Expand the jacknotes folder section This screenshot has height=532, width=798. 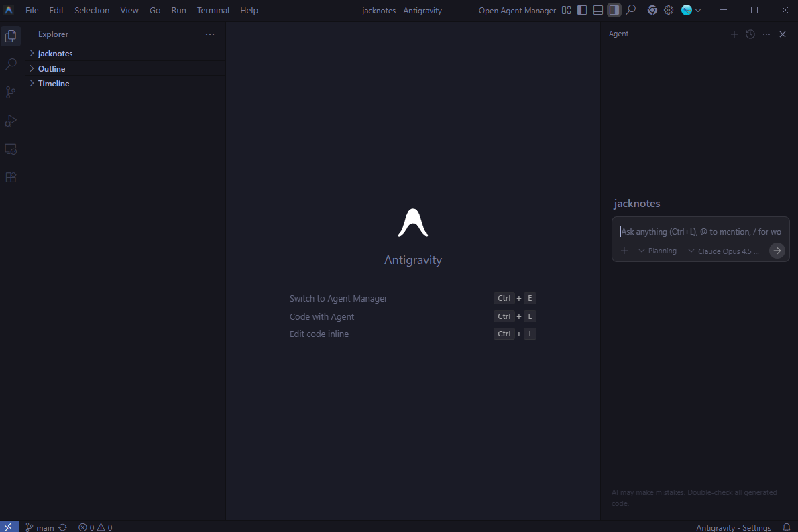(55, 54)
